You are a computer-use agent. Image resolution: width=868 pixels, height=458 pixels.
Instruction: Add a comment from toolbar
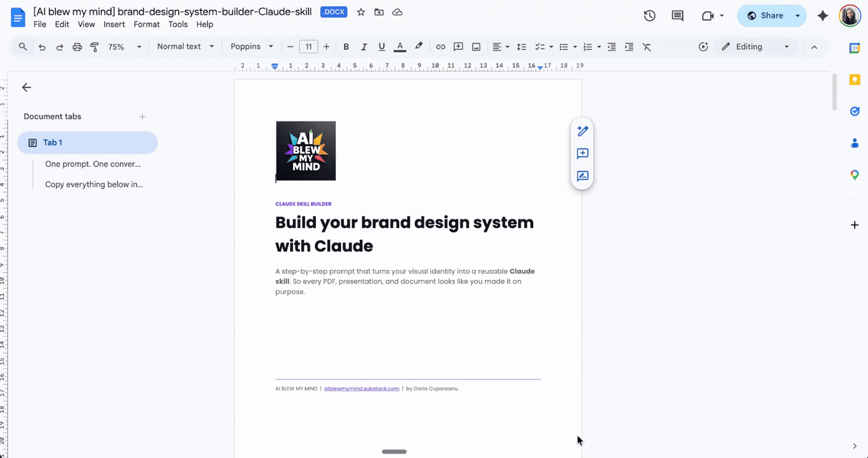458,46
